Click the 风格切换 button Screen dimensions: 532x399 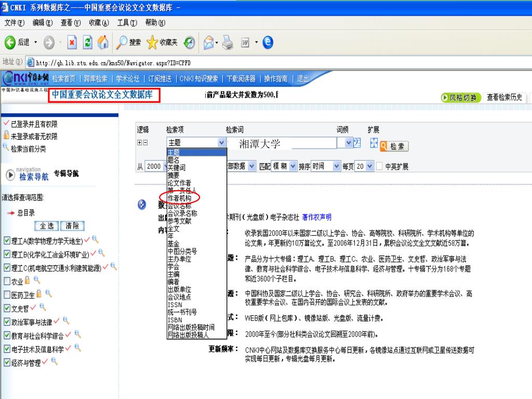[461, 98]
